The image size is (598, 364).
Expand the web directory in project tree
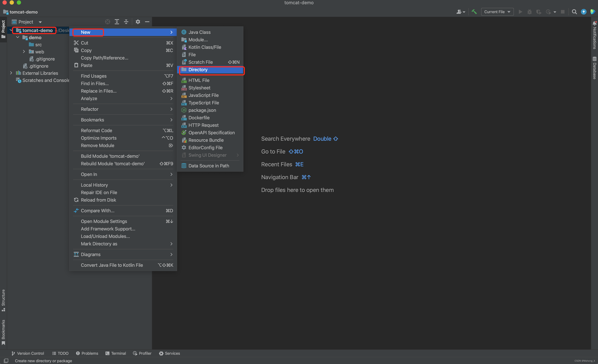pyautogui.click(x=24, y=52)
